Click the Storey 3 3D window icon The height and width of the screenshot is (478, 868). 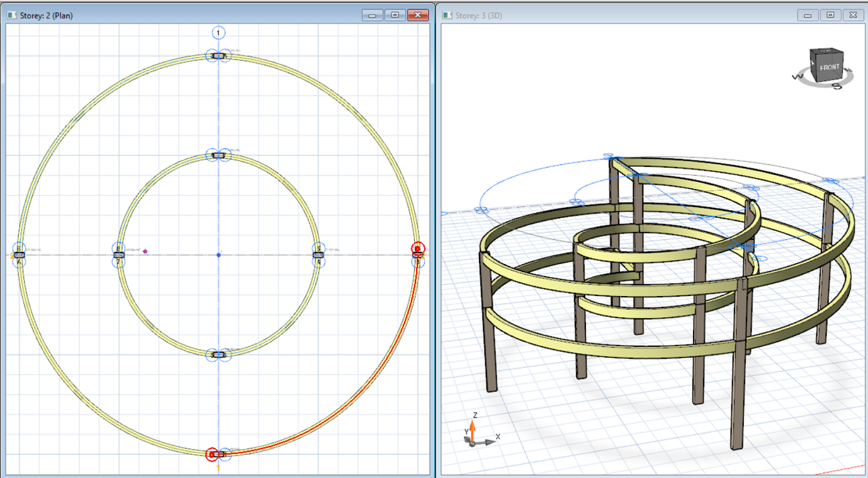448,15
